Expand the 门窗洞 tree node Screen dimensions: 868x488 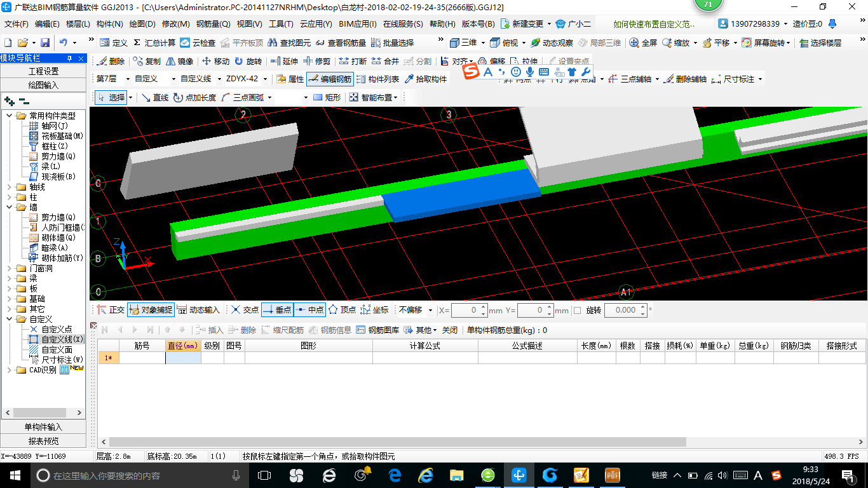click(x=10, y=268)
